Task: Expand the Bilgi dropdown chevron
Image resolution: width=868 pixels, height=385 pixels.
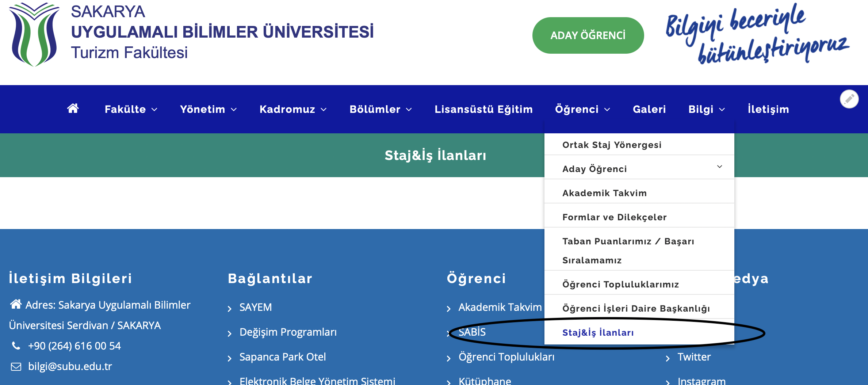Action: coord(722,110)
